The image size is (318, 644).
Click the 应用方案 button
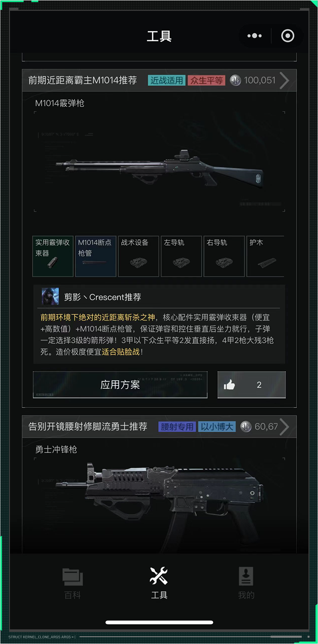coord(120,385)
